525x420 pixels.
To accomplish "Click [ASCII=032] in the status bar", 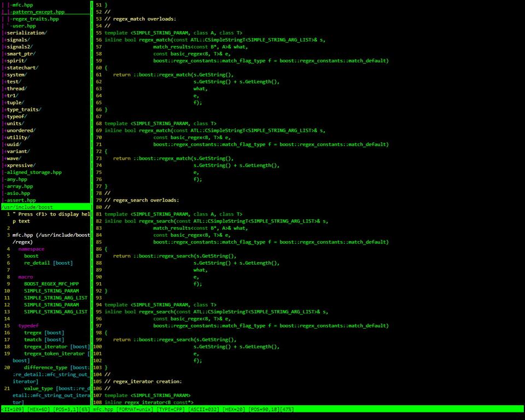I will (x=203, y=409).
